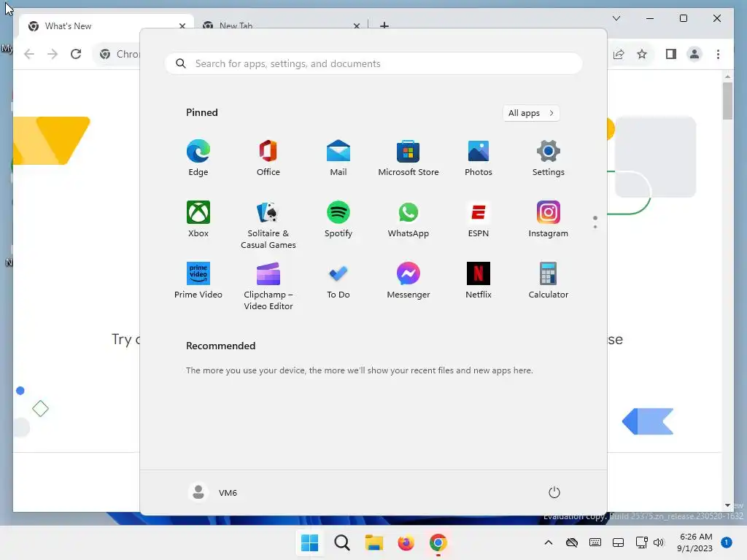Launch the Xbox app
Image resolution: width=747 pixels, height=560 pixels.
tap(198, 219)
